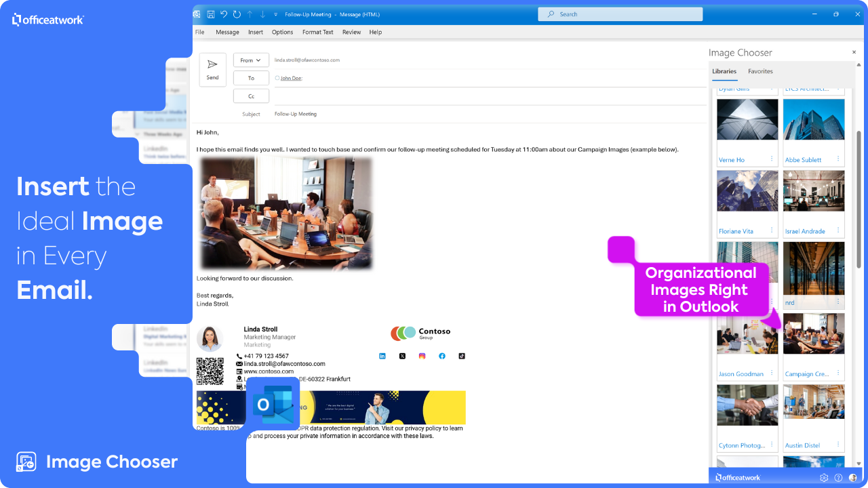
Task: Open the Cc recipients picker button
Action: [x=251, y=96]
